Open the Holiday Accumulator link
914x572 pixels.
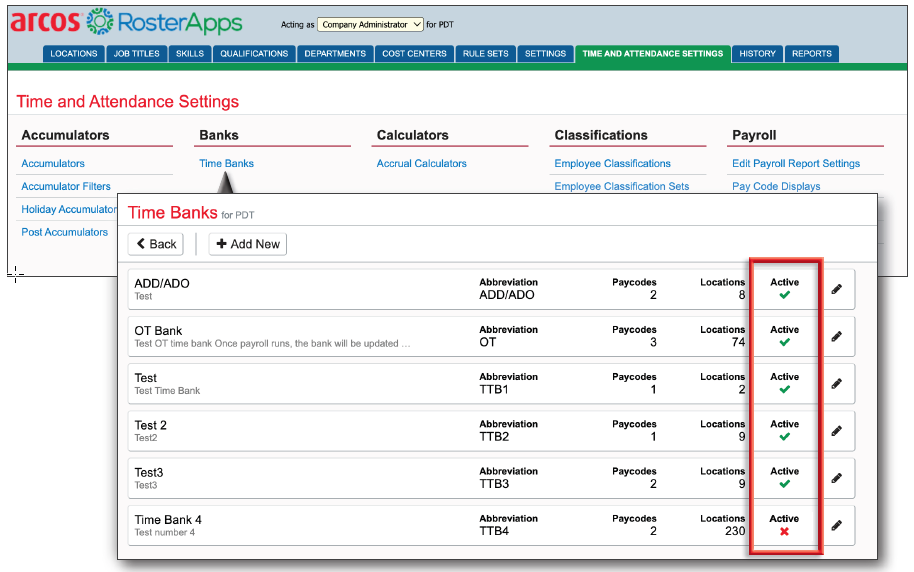69,209
